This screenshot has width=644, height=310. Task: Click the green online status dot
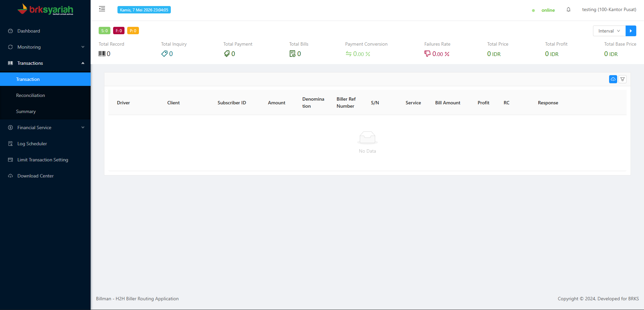[533, 10]
